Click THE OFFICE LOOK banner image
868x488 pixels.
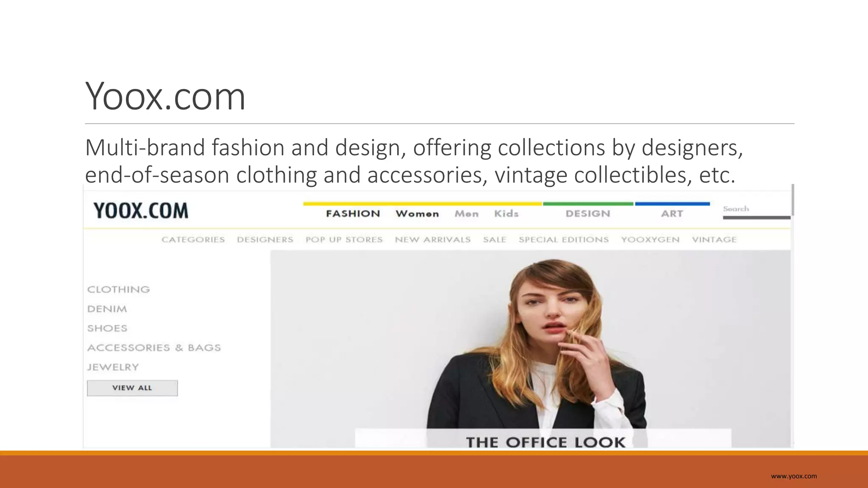531,349
